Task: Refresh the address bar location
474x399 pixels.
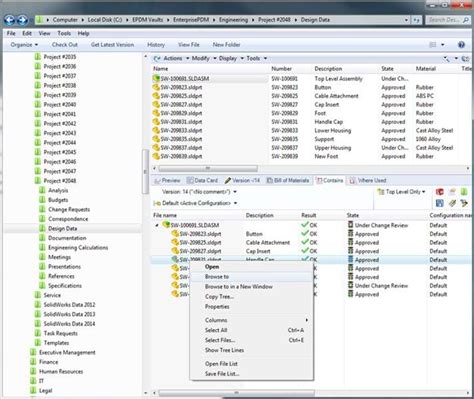Action: (416, 20)
